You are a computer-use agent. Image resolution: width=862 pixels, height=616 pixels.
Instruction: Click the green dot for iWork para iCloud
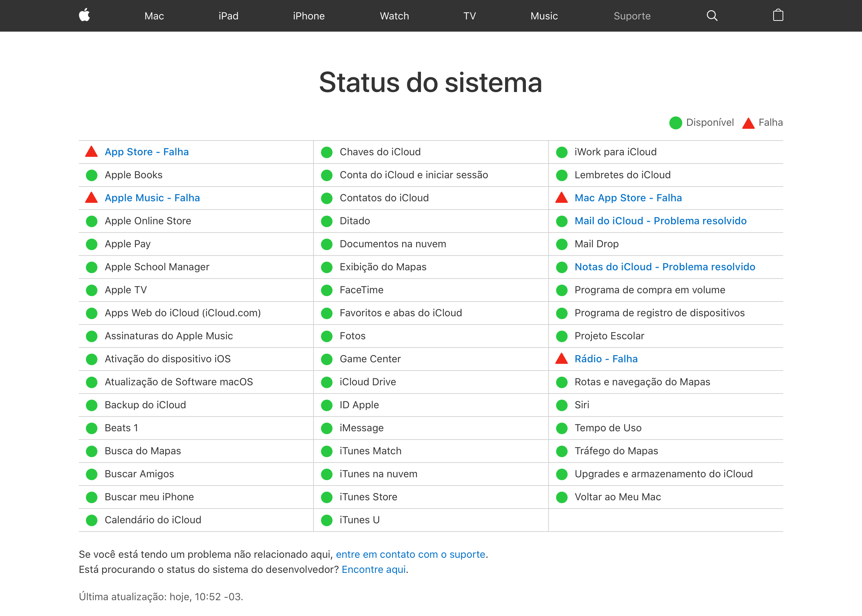(561, 152)
